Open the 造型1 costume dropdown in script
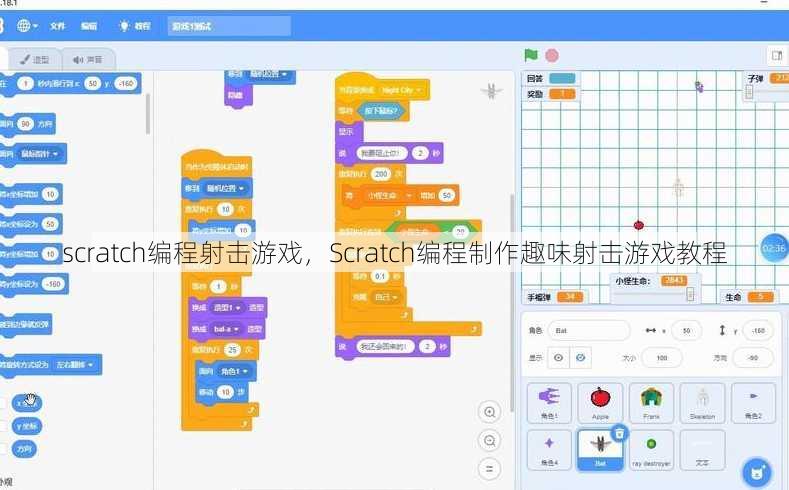Viewport: 789px width, 490px height. [227, 307]
